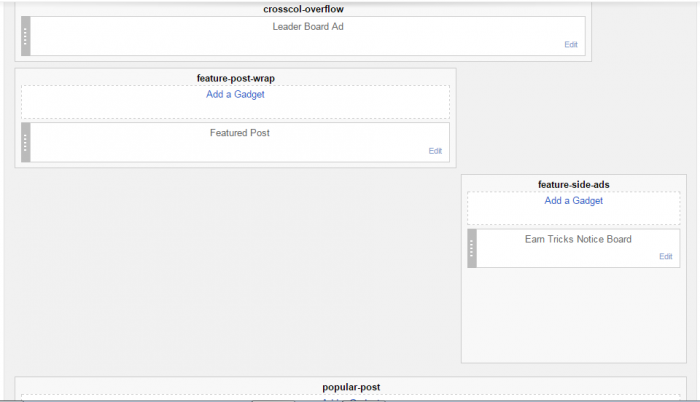Viewport: 700px width, 402px height.
Task: Click the Featured Post gadget drag handle
Action: [x=26, y=142]
